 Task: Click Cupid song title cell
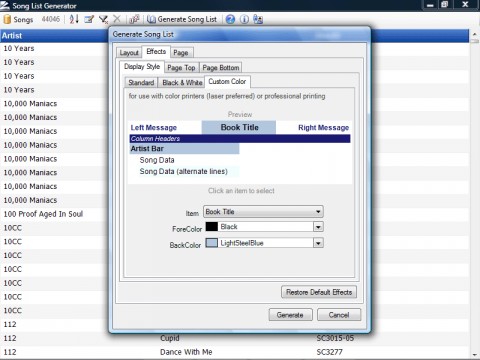coord(170,338)
